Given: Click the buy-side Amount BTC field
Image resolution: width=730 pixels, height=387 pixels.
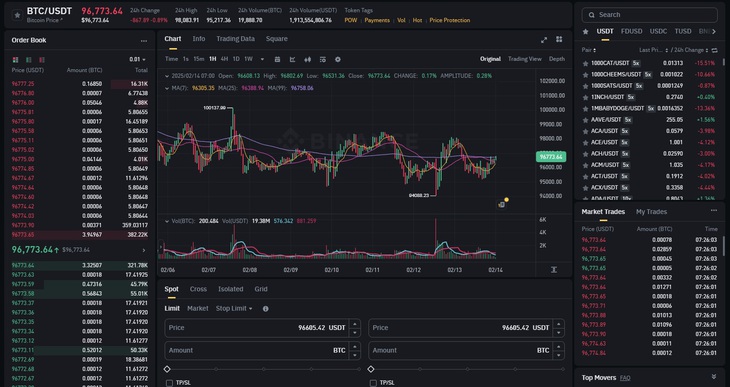Looking at the screenshot, I should pos(262,351).
